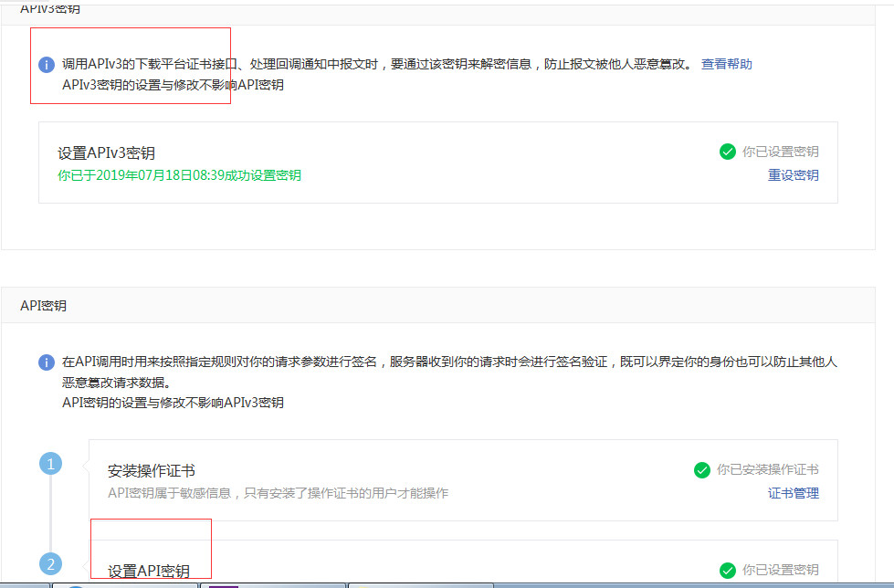The height and width of the screenshot is (588, 894).
Task: Click the line API密钥的设置与修改不影响APIv3密钥
Action: tap(173, 403)
